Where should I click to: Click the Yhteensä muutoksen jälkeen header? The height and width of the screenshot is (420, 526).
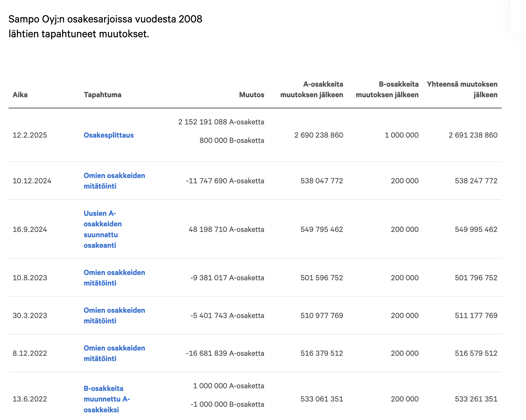(462, 90)
